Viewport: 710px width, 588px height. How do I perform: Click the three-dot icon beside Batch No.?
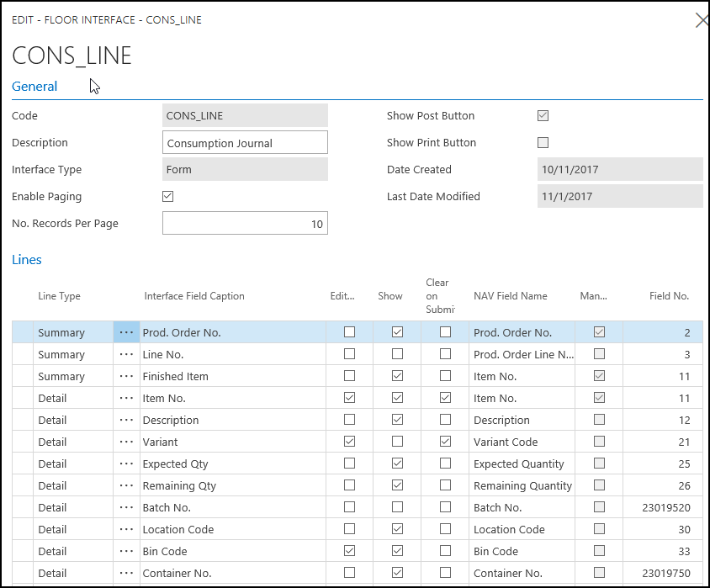[126, 507]
